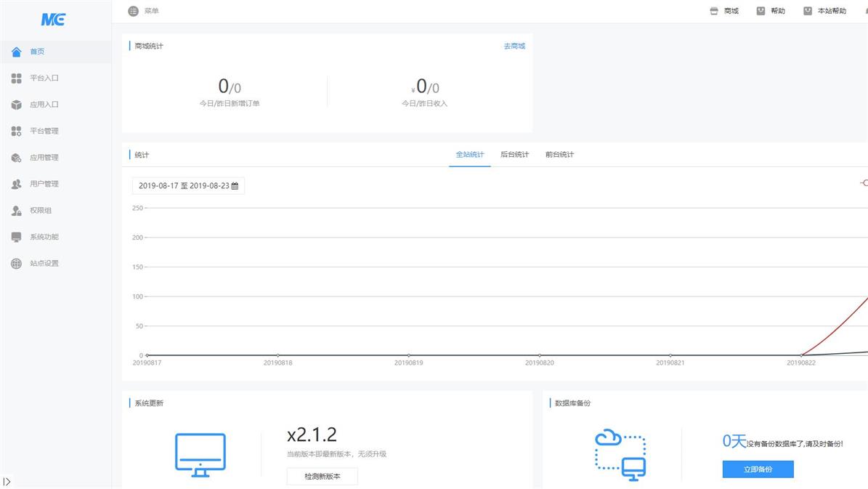This screenshot has width=868, height=489.
Task: Click the 用户管理 users icon
Action: click(x=17, y=185)
